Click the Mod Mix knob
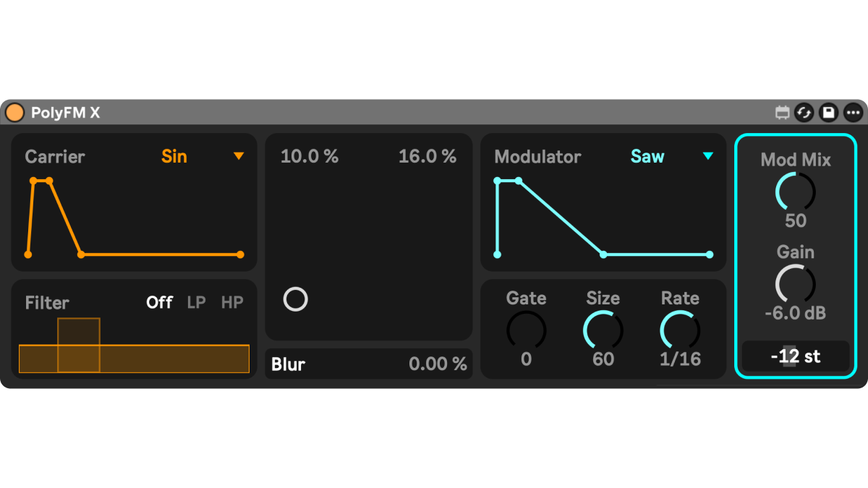This screenshot has height=488, width=868. (795, 192)
